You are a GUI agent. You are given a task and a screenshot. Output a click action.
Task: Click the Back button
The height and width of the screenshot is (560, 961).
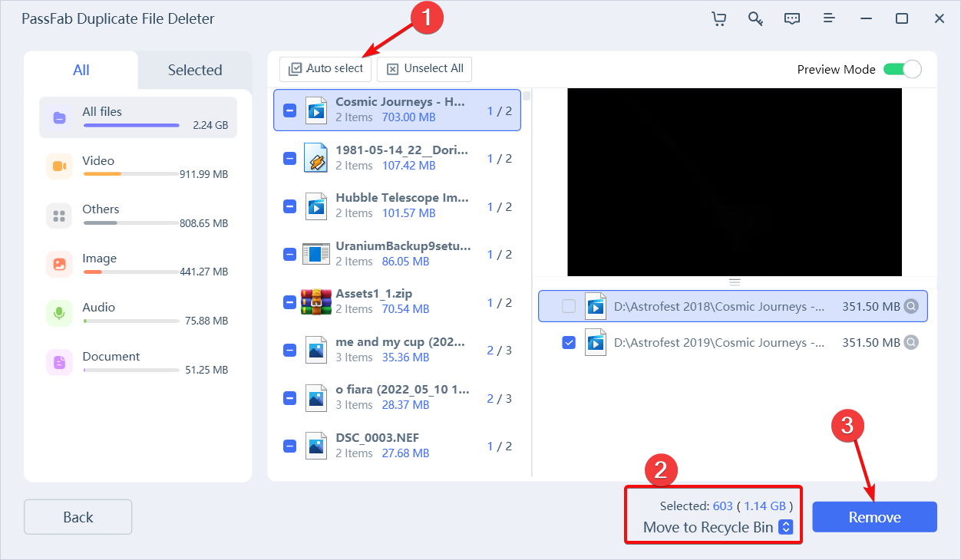pos(78,517)
